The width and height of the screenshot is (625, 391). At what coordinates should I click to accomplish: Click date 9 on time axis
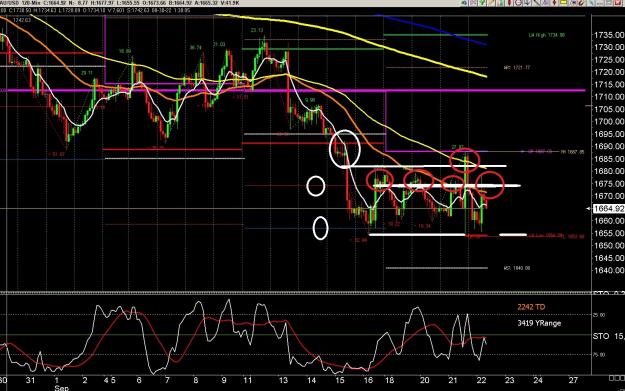tap(224, 380)
